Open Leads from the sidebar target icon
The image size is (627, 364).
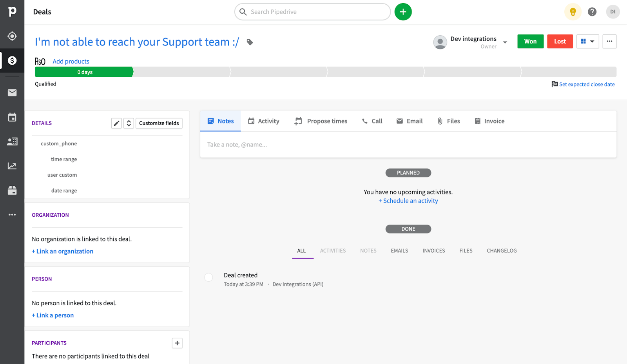(12, 36)
